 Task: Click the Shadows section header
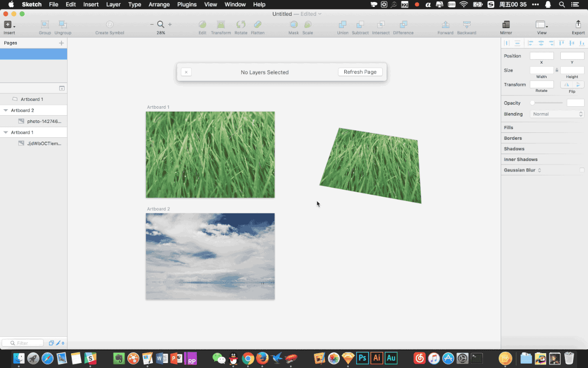514,149
